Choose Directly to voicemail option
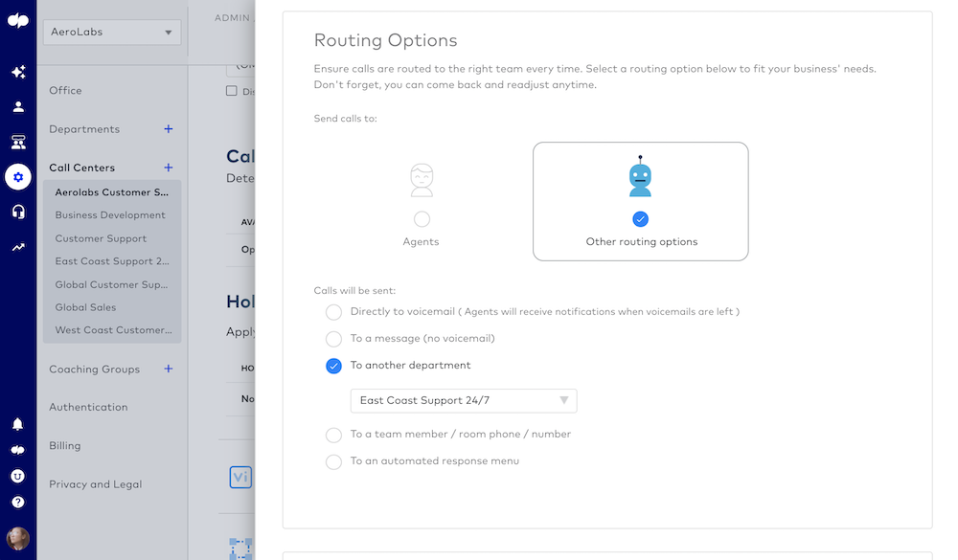958x560 pixels. pyautogui.click(x=333, y=312)
